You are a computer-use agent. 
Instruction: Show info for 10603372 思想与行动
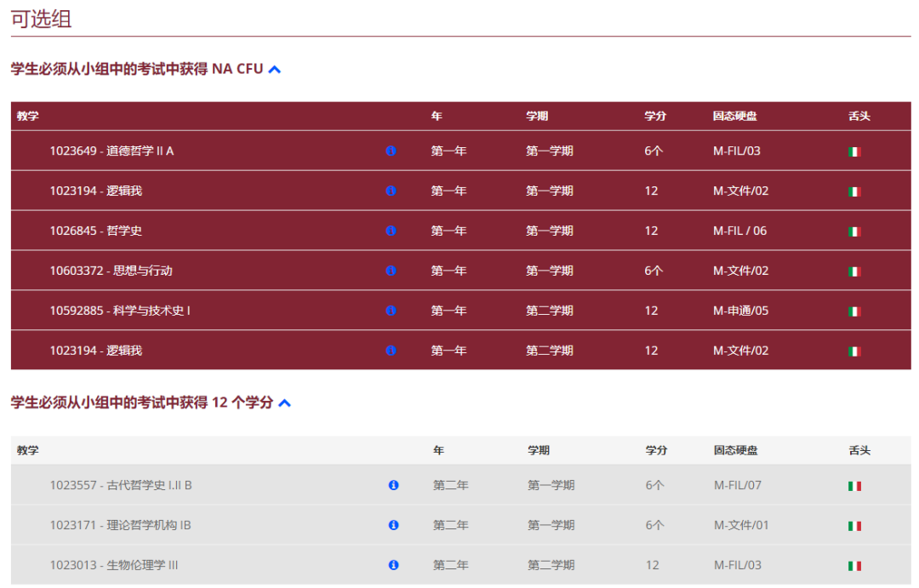coord(391,271)
